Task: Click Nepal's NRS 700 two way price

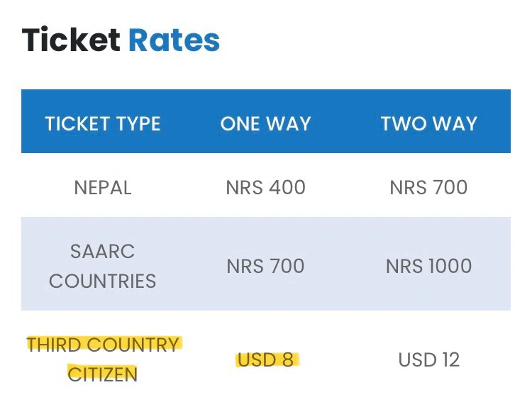Action: click(x=429, y=188)
